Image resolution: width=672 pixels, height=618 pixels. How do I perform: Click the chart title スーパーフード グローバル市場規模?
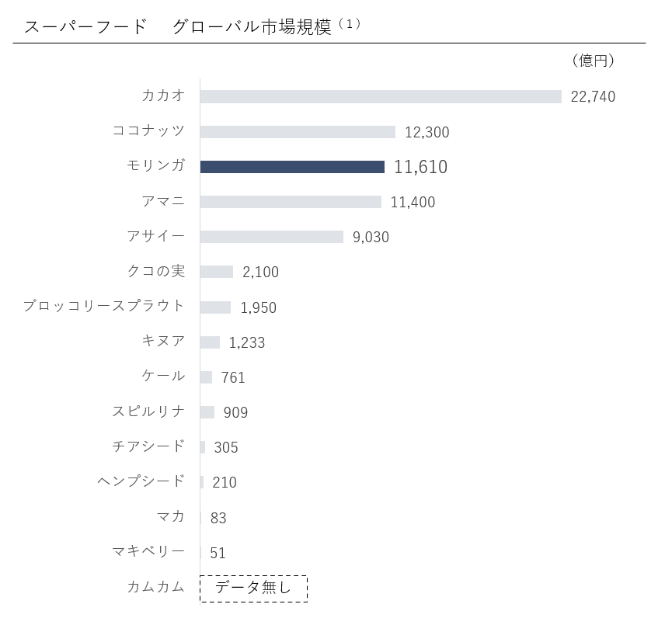(x=178, y=27)
